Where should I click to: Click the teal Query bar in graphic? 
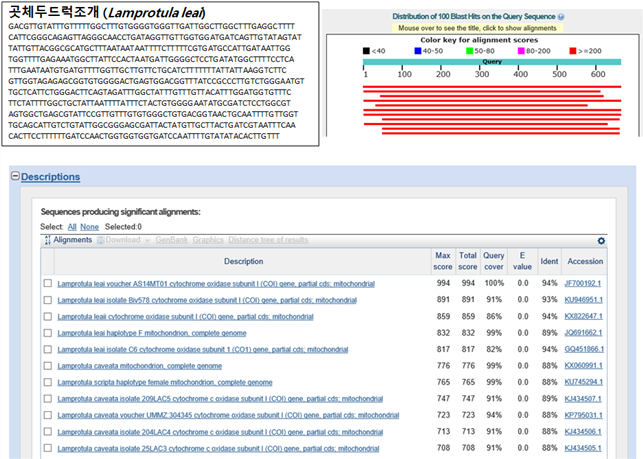click(492, 62)
